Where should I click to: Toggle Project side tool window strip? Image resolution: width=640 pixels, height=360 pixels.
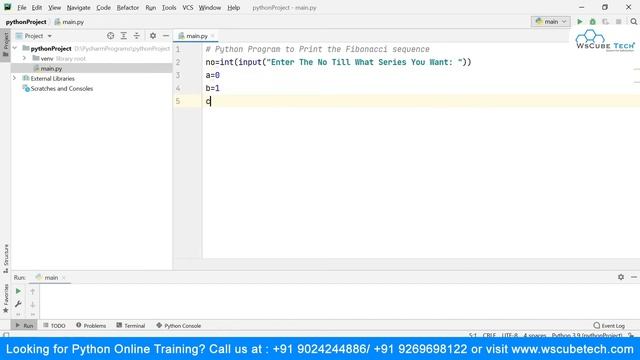coord(6,44)
